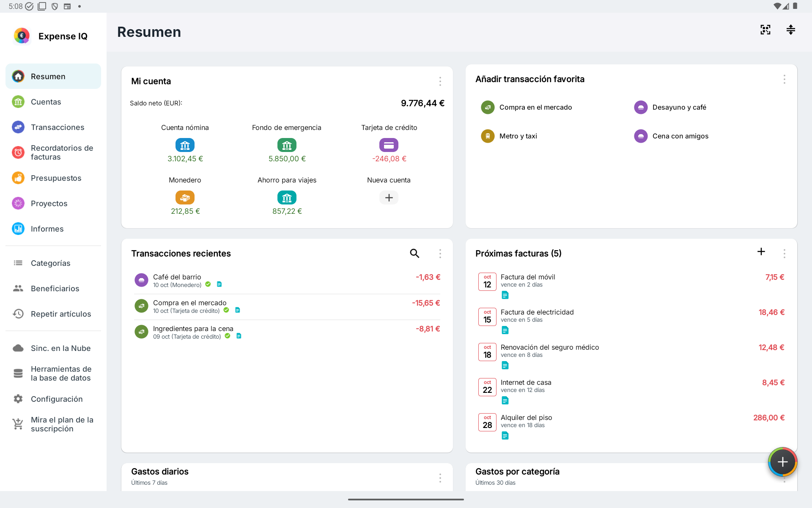
Task: Open the Monedero wallet icon
Action: 185,198
